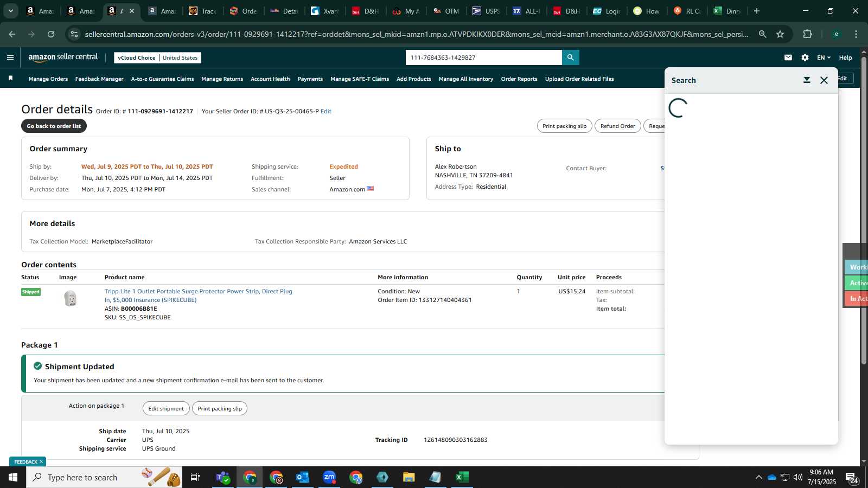The height and width of the screenshot is (488, 868).
Task: Click tracking ID 1Z6148090303162883
Action: [x=456, y=440]
